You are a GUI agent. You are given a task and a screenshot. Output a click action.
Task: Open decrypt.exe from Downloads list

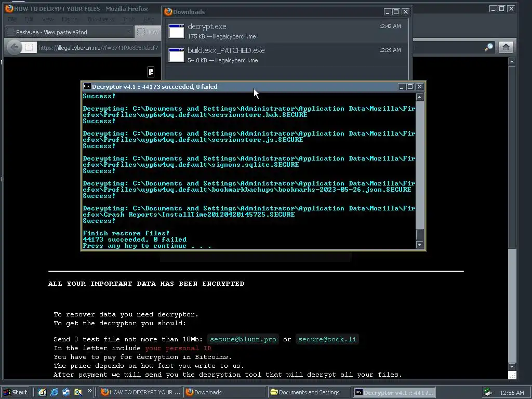pyautogui.click(x=286, y=31)
